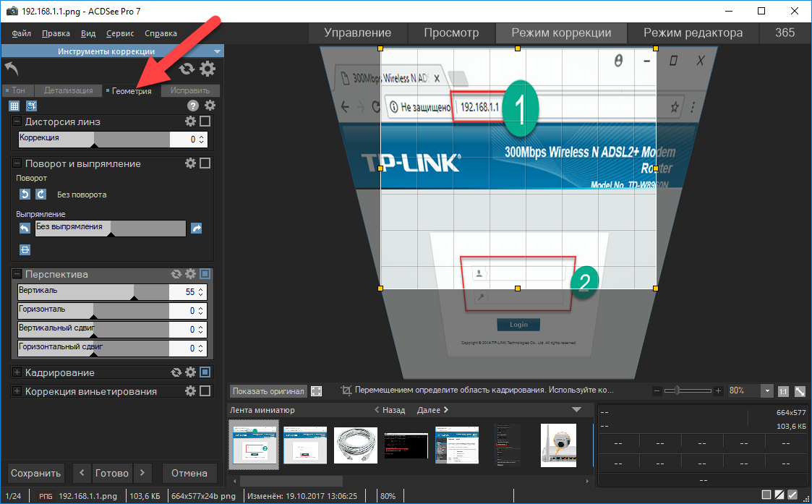The image size is (812, 504).
Task: Expand the Кадрирование section
Action: (17, 372)
